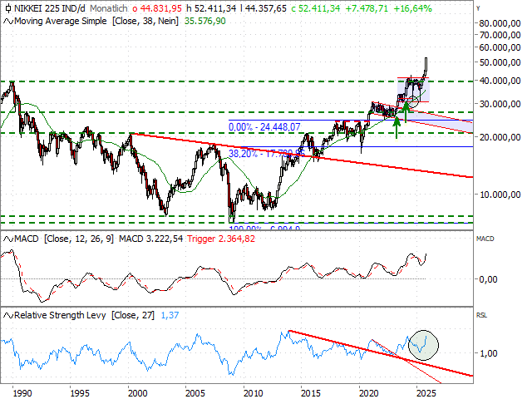This screenshot has width=532, height=399.
Task: Click the 40.000,00 price axis label
Action: (500, 81)
